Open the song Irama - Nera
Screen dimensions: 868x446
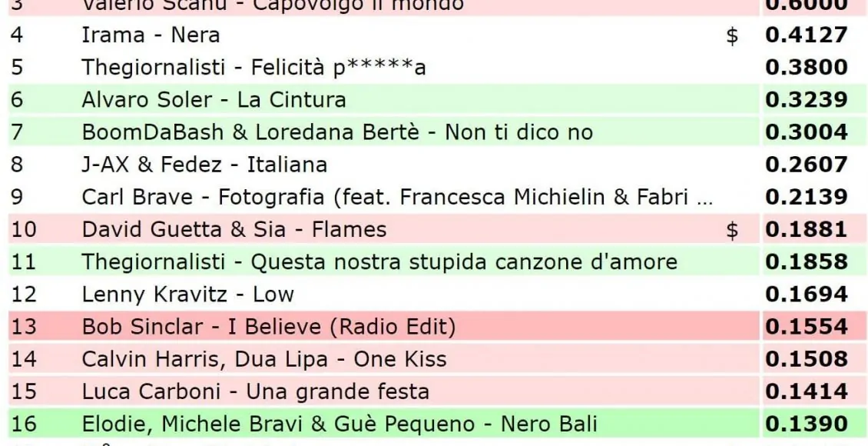point(151,35)
